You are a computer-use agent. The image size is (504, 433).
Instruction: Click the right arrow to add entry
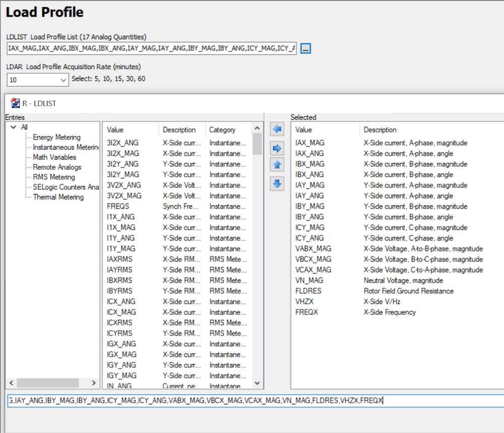(x=277, y=148)
